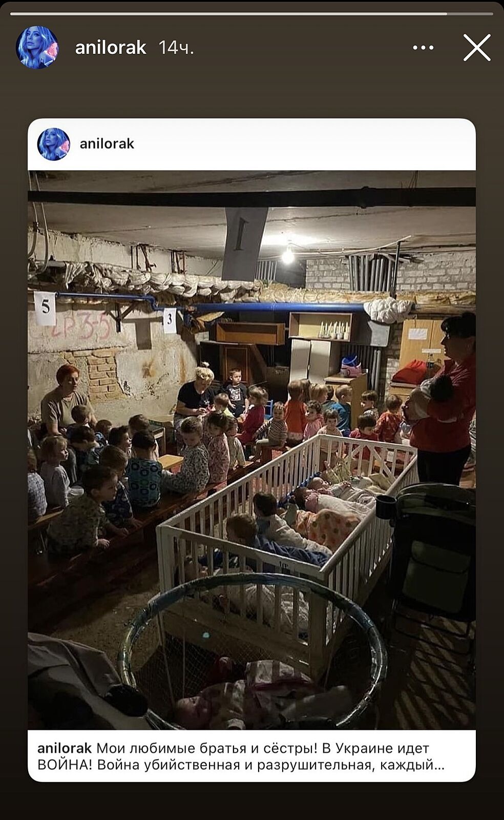Expand the truncated caption via the ellipsis
The image size is (504, 820).
click(439, 766)
